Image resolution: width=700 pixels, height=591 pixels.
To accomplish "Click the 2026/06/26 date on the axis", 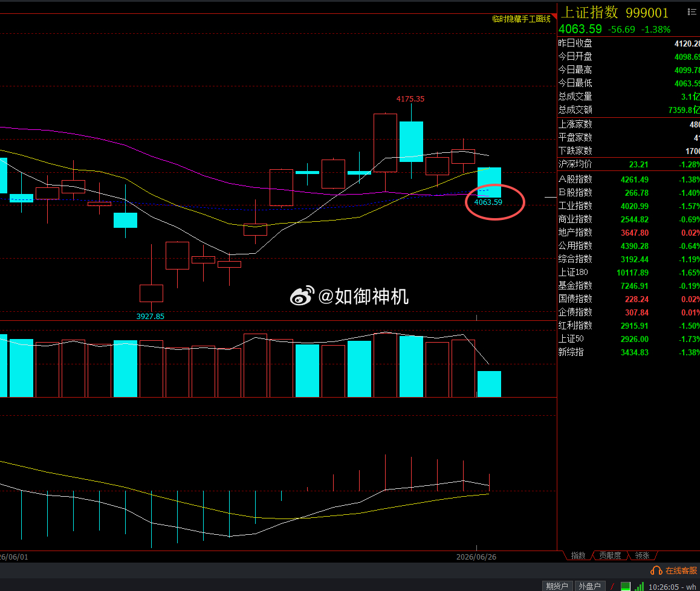I will tap(476, 557).
